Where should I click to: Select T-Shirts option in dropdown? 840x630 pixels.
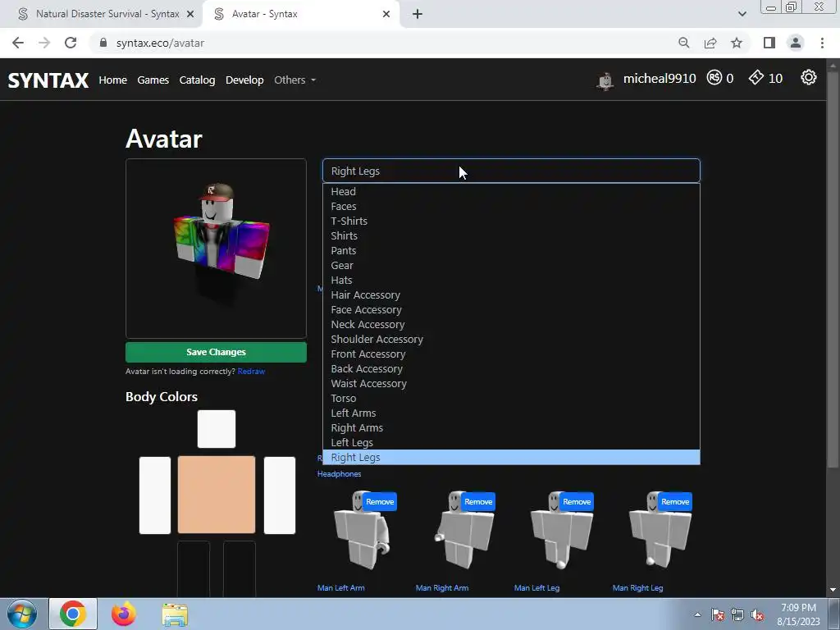click(x=511, y=221)
